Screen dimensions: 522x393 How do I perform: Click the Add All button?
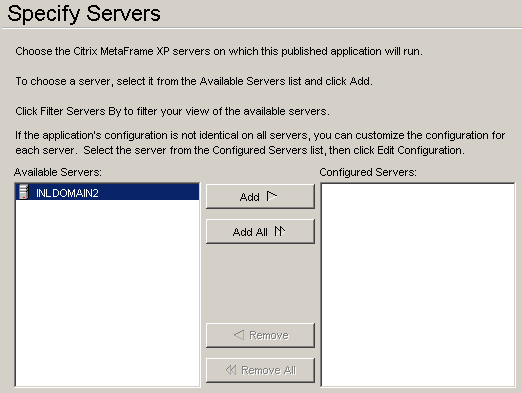tap(260, 231)
